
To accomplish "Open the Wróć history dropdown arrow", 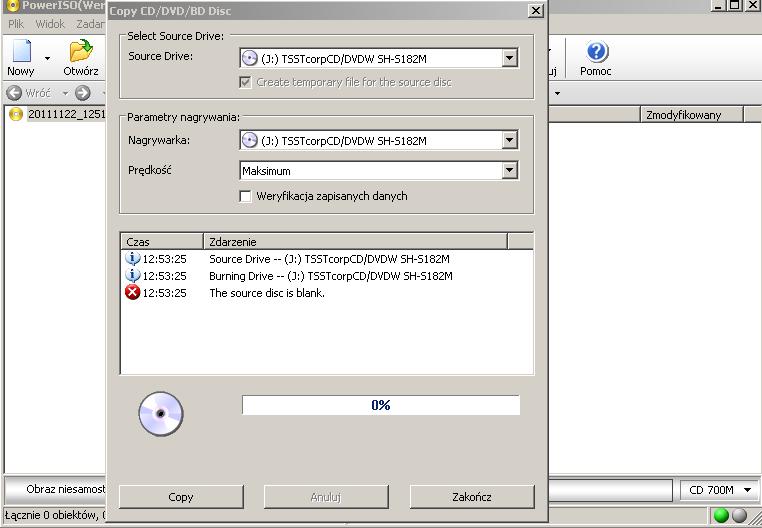I will 65,93.
